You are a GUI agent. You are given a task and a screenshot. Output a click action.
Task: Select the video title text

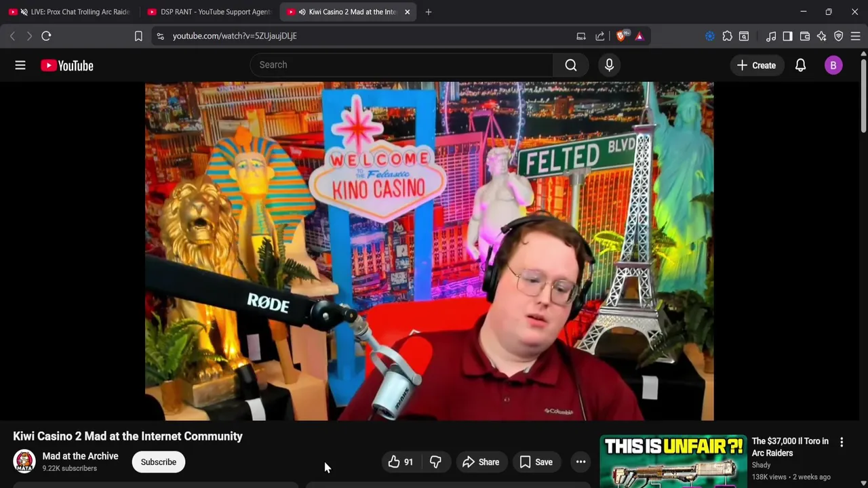point(127,436)
